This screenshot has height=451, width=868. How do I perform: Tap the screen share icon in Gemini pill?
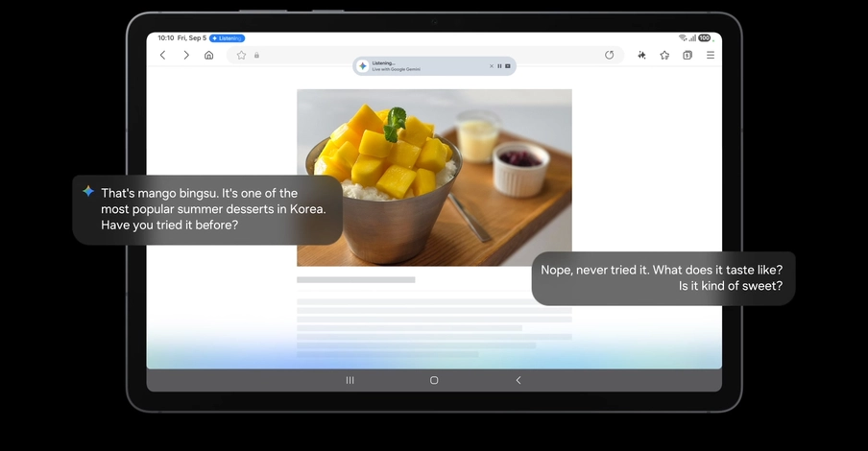click(x=508, y=66)
